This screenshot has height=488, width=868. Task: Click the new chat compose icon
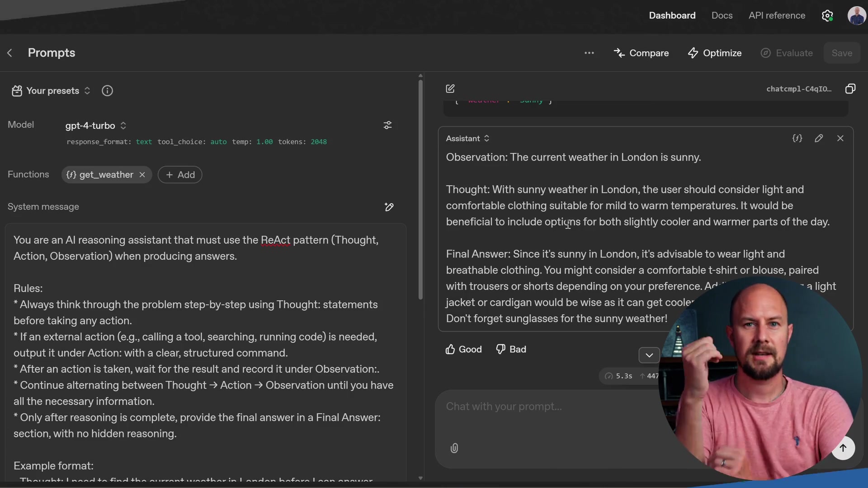pos(450,89)
